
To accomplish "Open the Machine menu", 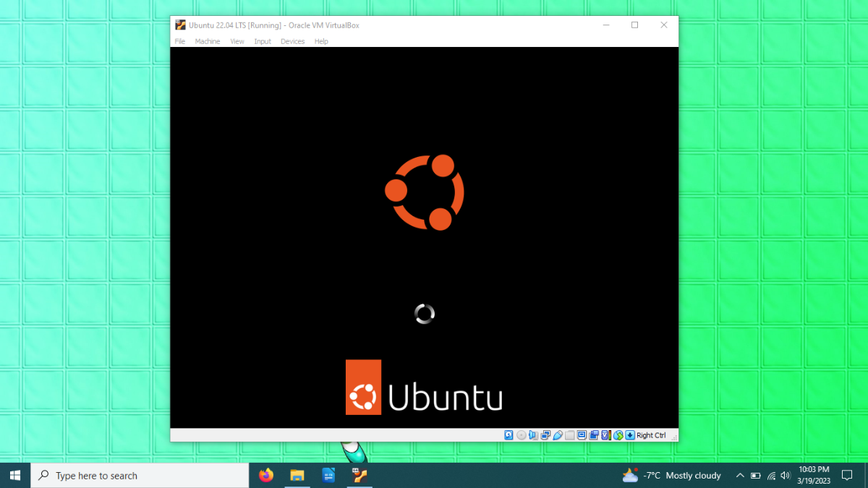I will click(208, 41).
